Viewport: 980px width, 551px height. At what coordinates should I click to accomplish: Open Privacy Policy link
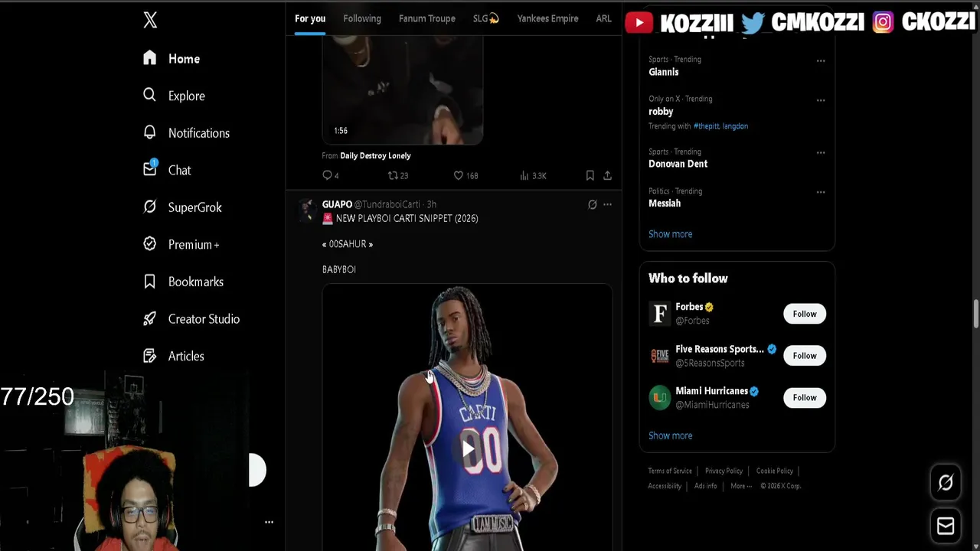point(724,471)
